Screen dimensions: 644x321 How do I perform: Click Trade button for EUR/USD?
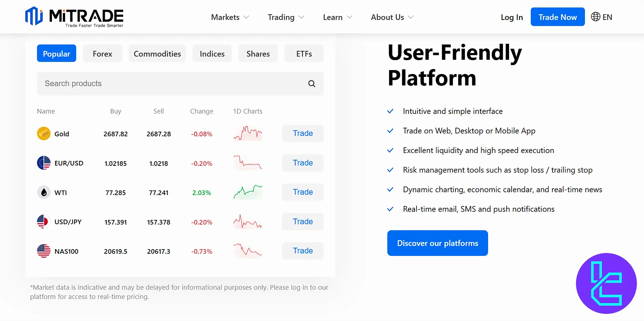click(x=303, y=163)
